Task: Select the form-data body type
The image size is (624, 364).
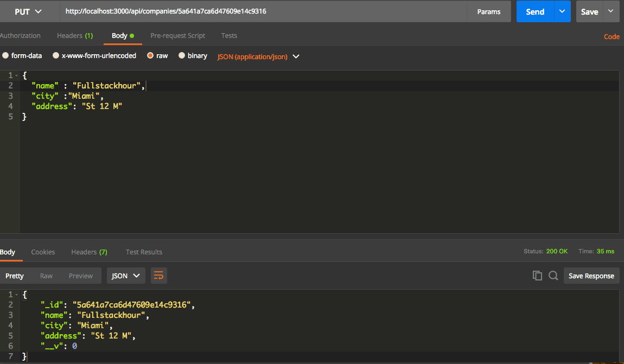Action: coord(22,56)
